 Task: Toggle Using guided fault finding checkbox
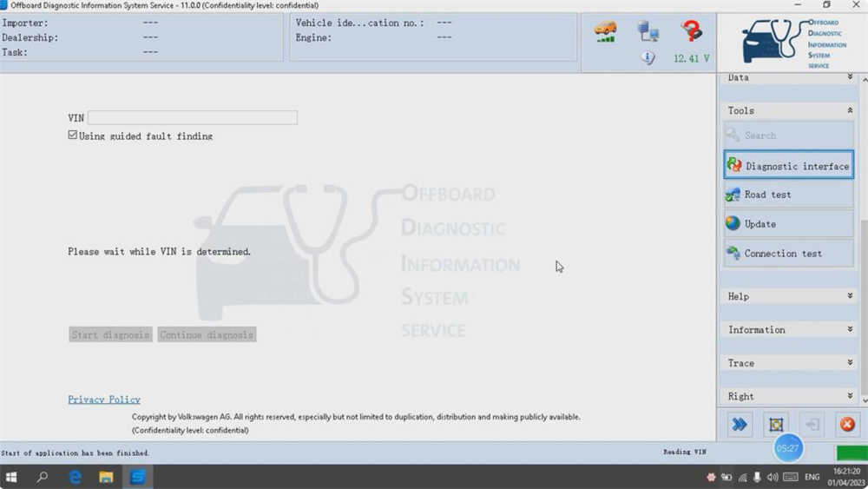pyautogui.click(x=73, y=135)
